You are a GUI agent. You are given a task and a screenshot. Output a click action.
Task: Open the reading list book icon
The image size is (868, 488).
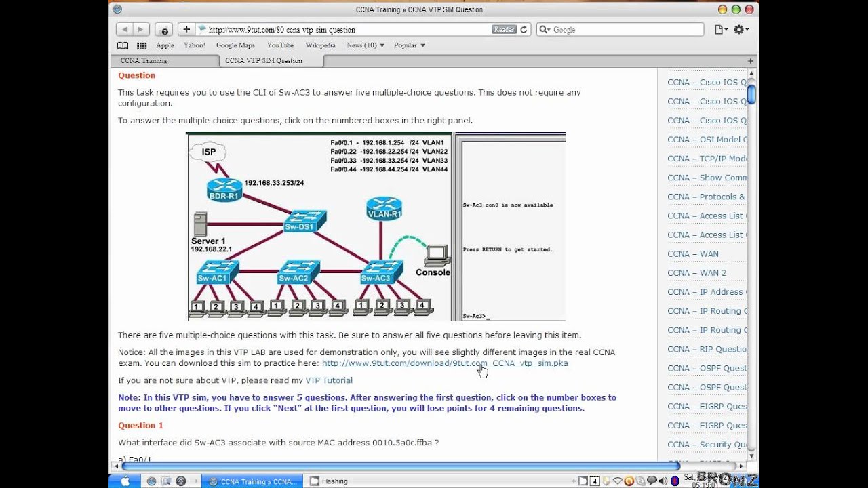[123, 45]
